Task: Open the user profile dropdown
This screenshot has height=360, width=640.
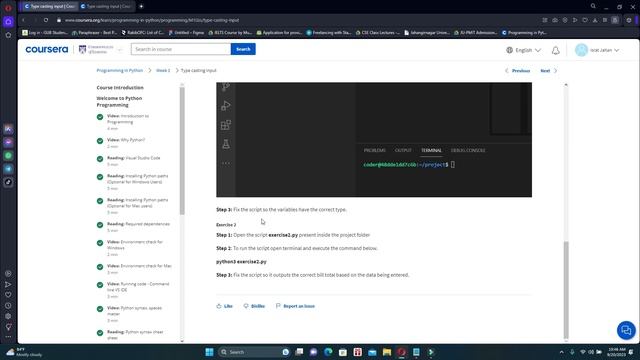Action: [x=597, y=50]
